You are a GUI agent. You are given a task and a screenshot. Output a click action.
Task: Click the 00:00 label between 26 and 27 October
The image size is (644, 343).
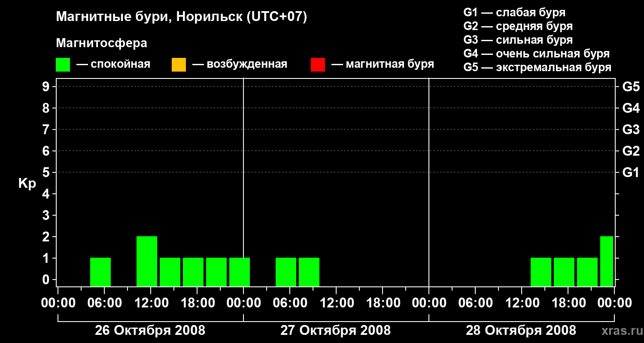pyautogui.click(x=243, y=303)
